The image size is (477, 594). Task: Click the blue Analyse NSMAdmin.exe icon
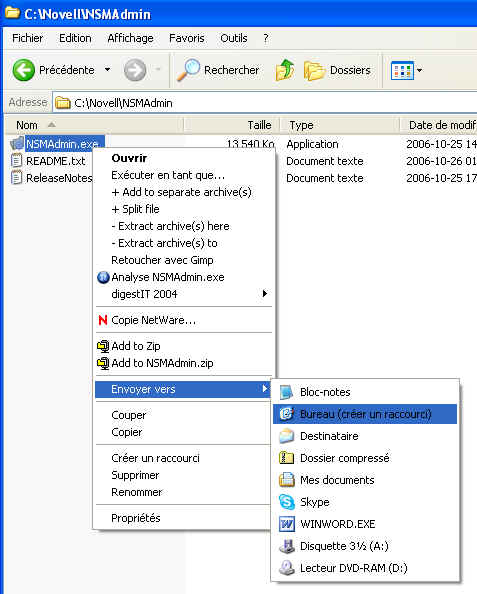103,277
